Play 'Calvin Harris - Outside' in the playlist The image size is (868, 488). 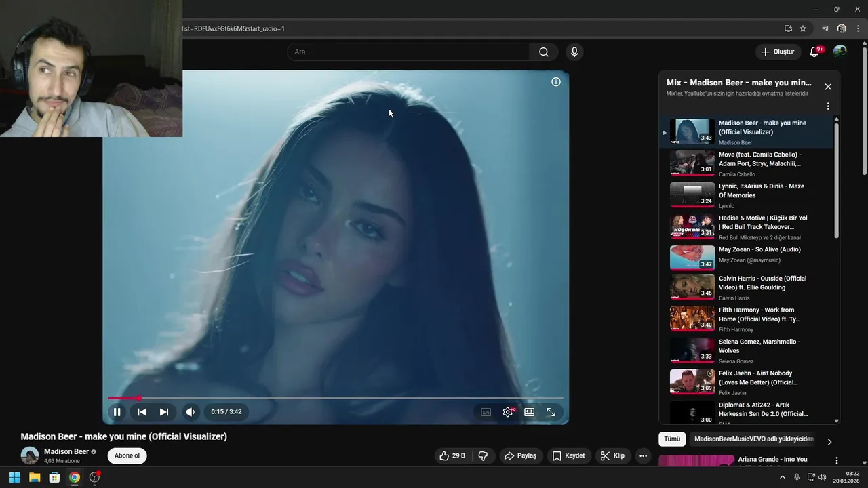(x=745, y=287)
